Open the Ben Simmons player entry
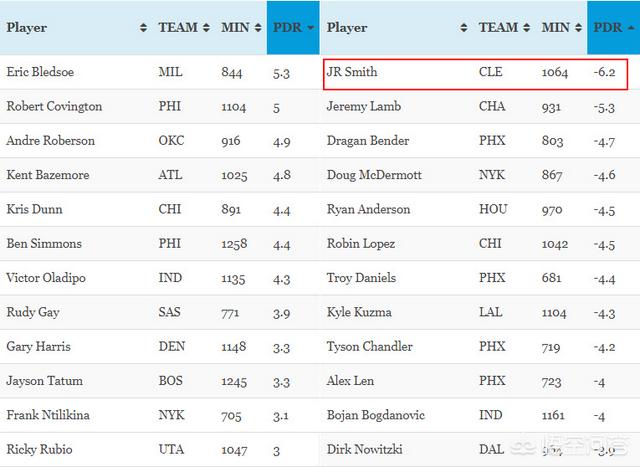The height and width of the screenshot is (467, 640). (44, 243)
